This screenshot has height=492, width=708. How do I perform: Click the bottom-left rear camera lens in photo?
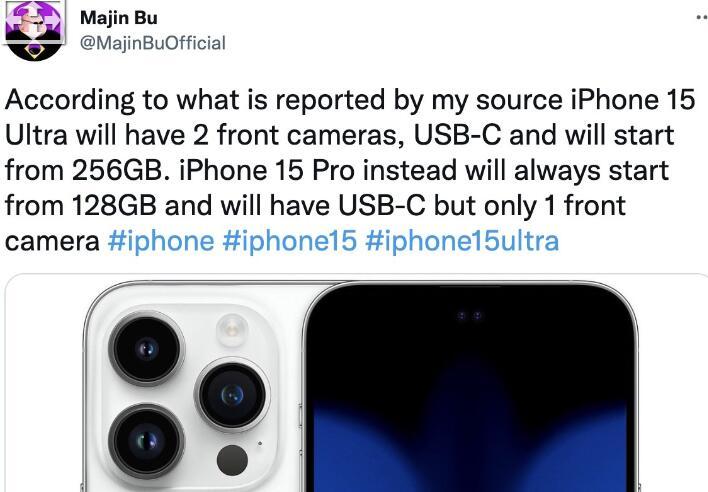click(x=146, y=441)
